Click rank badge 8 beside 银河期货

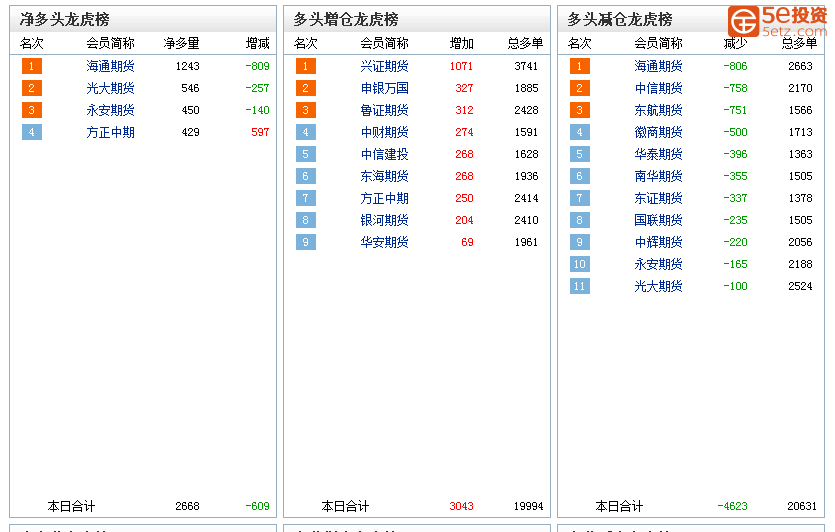[x=306, y=220]
